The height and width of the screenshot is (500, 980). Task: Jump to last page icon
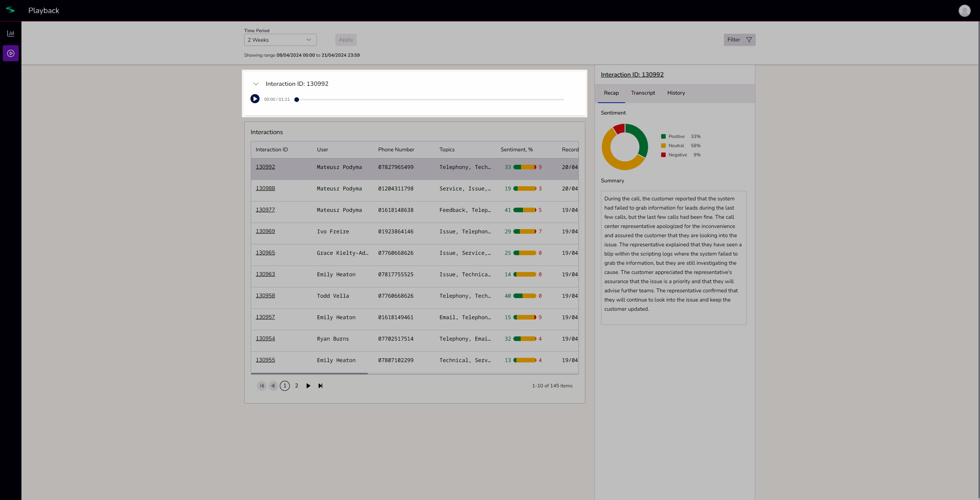click(x=320, y=386)
